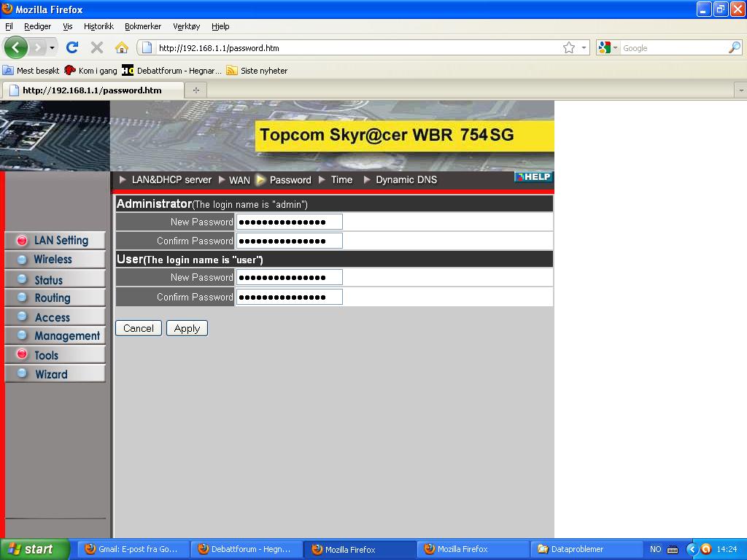Open the Hjelp menu
The height and width of the screenshot is (560, 747).
[220, 26]
